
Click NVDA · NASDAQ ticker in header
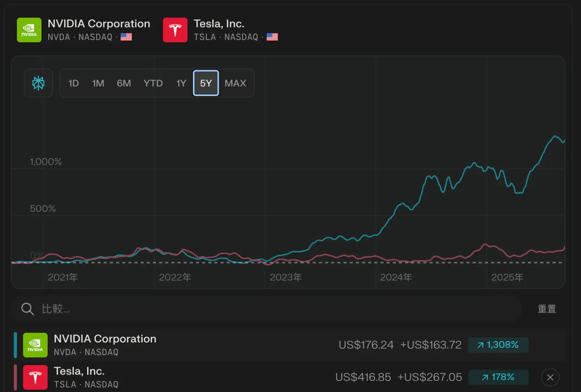(80, 37)
